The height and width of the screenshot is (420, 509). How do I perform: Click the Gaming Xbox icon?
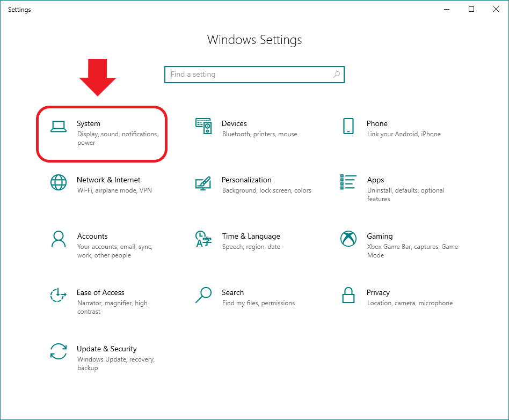click(x=348, y=239)
